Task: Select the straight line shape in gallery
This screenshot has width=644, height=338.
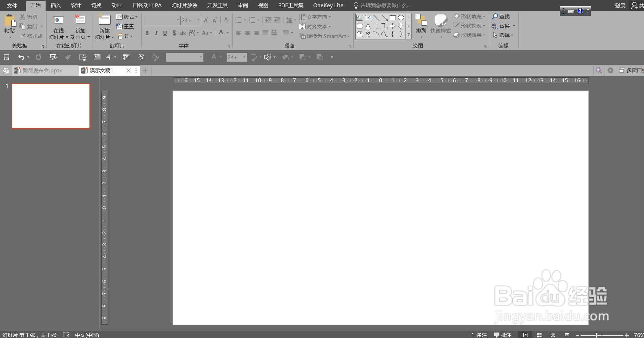Action: tap(376, 18)
